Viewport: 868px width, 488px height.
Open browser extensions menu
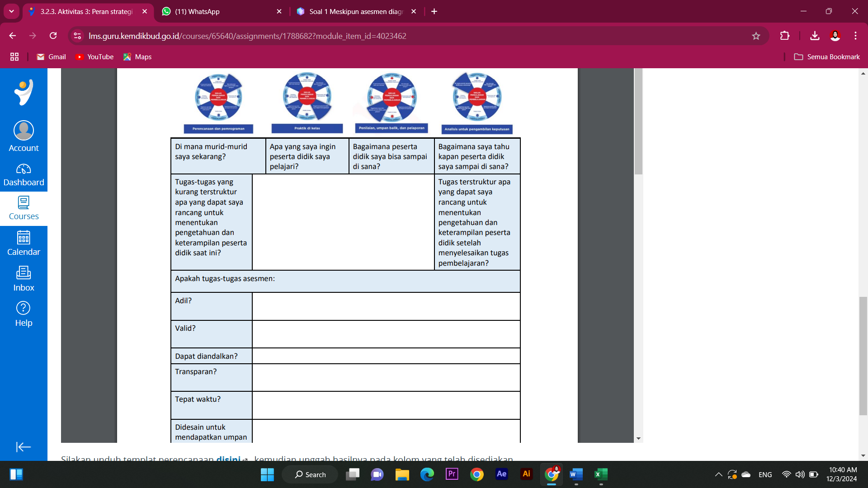[x=785, y=36]
